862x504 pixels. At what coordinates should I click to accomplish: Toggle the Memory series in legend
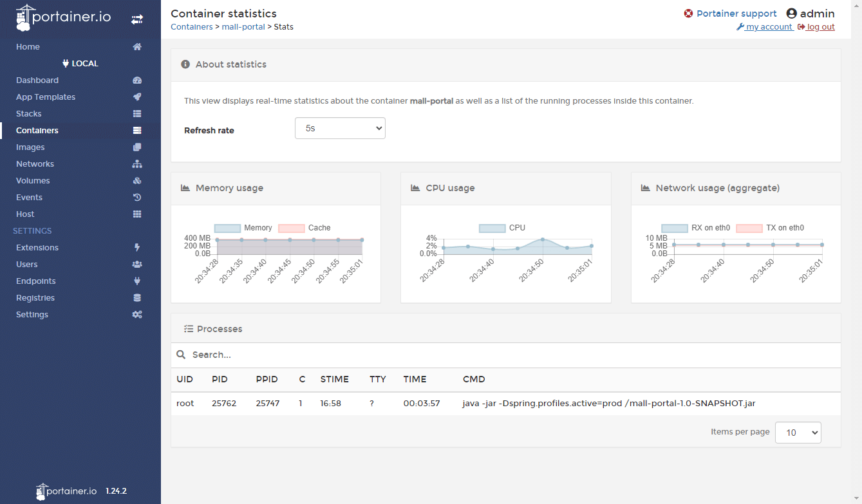point(243,228)
